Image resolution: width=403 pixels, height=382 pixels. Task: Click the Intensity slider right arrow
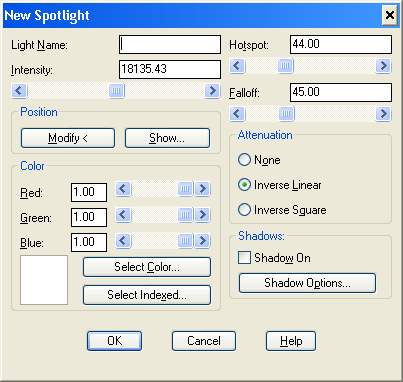(x=212, y=90)
